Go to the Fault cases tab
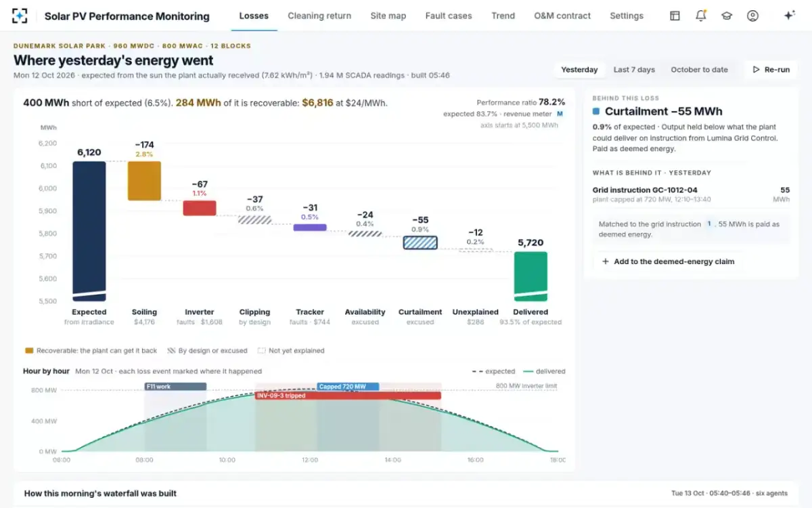The width and height of the screenshot is (812, 508). coord(449,16)
